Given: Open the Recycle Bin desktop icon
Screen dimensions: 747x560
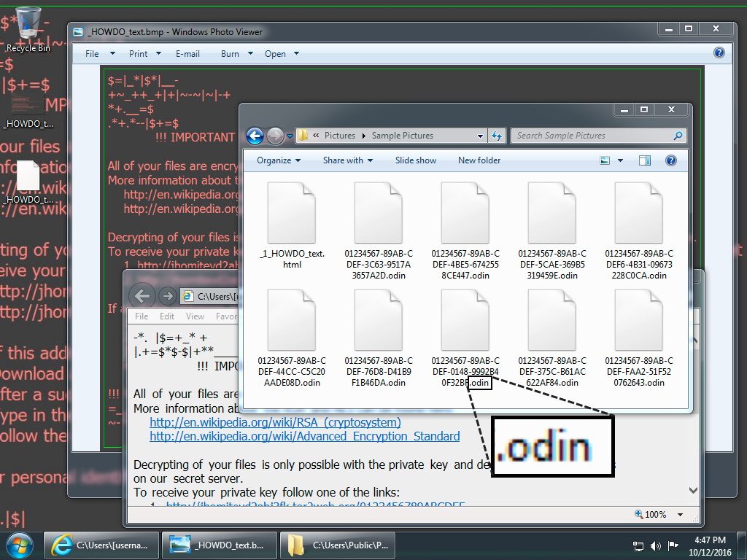Looking at the screenshot, I should pyautogui.click(x=28, y=29).
